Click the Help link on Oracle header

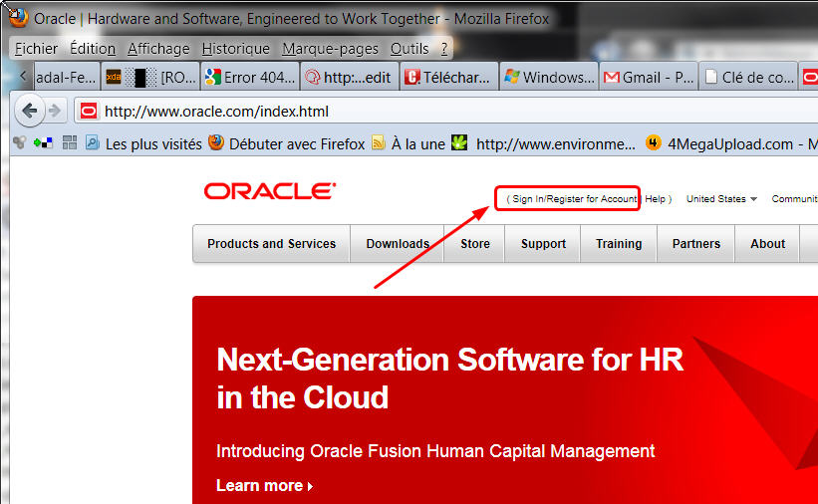coord(655,199)
